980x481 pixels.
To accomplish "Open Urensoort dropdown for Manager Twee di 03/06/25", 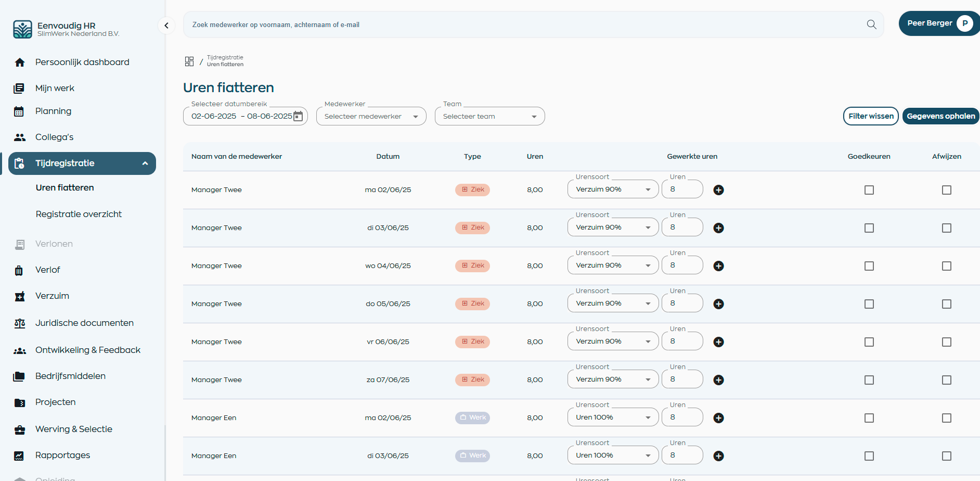I will [x=613, y=227].
